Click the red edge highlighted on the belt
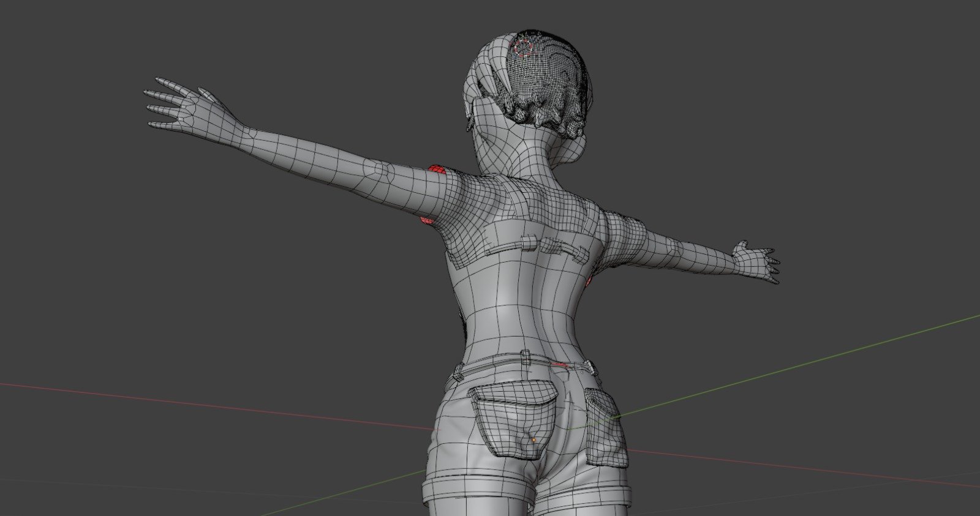 [560, 365]
